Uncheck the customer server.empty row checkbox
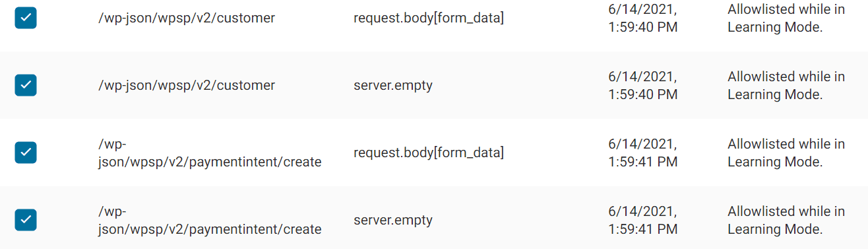 (x=26, y=85)
